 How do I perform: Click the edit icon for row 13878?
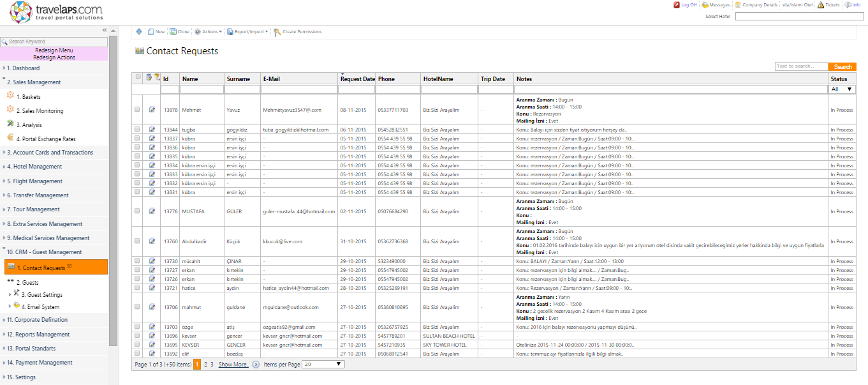(152, 110)
